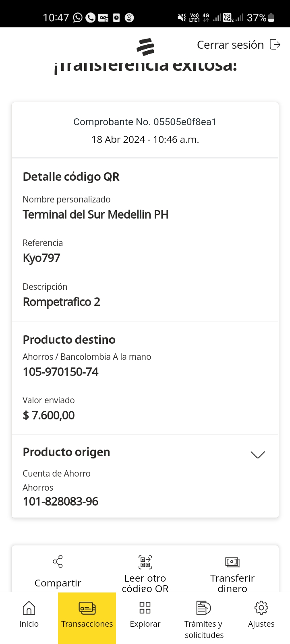Tap the Bancolombia logo at the top

[x=145, y=47]
